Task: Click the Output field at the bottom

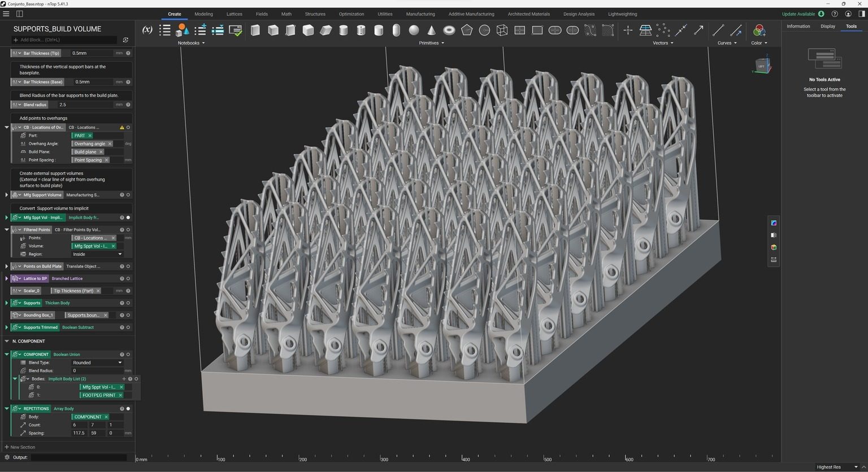Action: pos(79,457)
